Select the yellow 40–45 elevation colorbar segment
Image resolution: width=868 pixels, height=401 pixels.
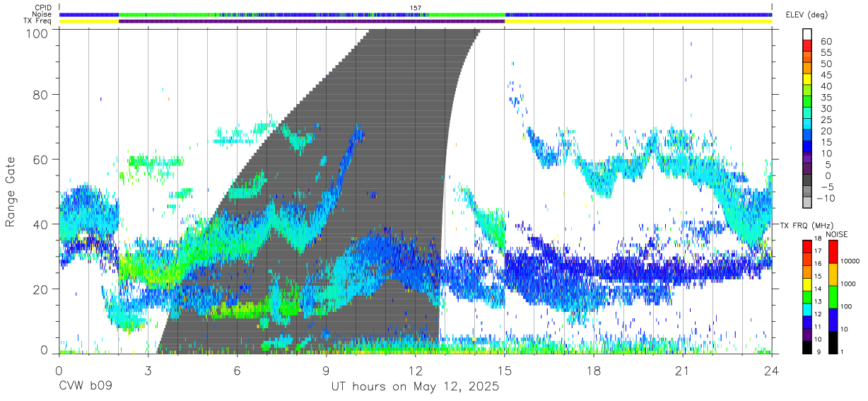tap(808, 80)
